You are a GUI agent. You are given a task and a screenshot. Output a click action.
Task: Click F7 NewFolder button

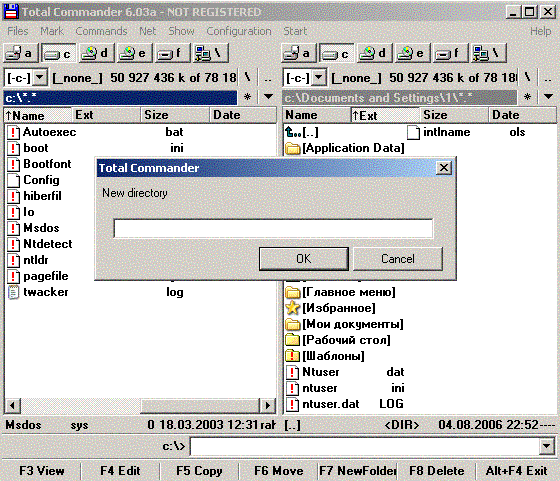[358, 471]
